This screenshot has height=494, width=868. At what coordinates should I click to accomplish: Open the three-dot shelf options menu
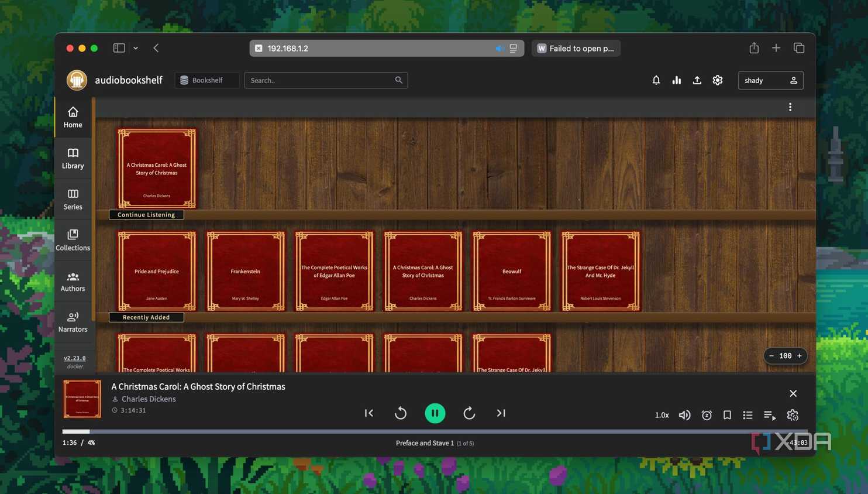(790, 107)
